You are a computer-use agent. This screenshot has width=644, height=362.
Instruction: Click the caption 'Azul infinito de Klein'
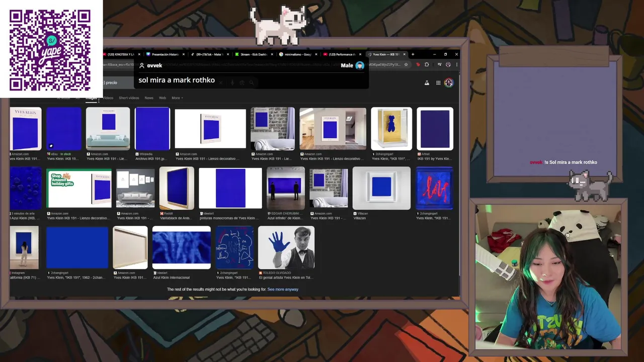(285, 218)
